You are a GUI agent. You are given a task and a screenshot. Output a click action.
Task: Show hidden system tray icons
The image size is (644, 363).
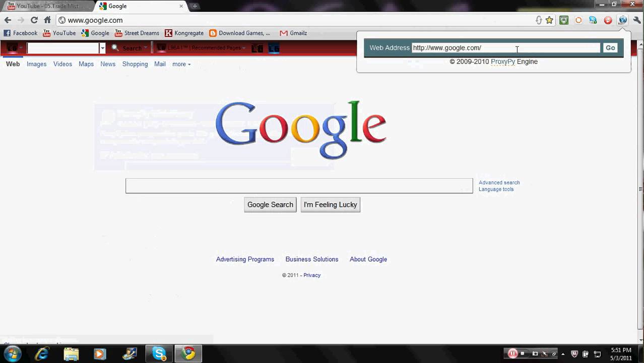click(x=563, y=354)
